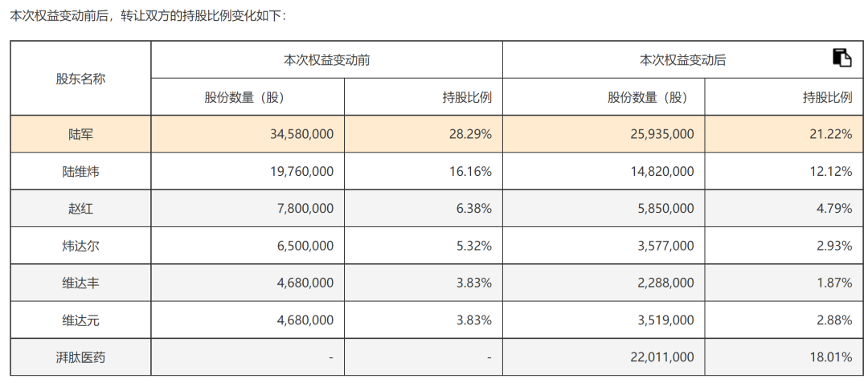Click the 赵红 shareholder name cell
The image size is (868, 387).
(x=81, y=209)
